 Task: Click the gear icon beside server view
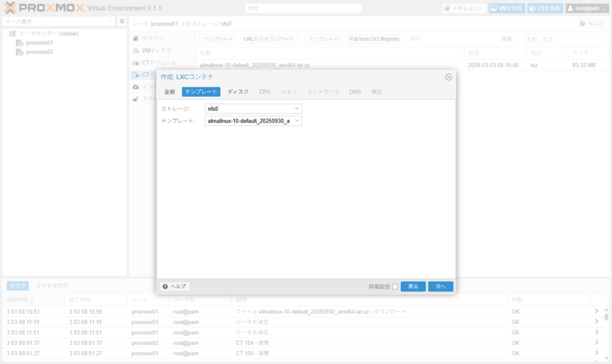tap(122, 22)
